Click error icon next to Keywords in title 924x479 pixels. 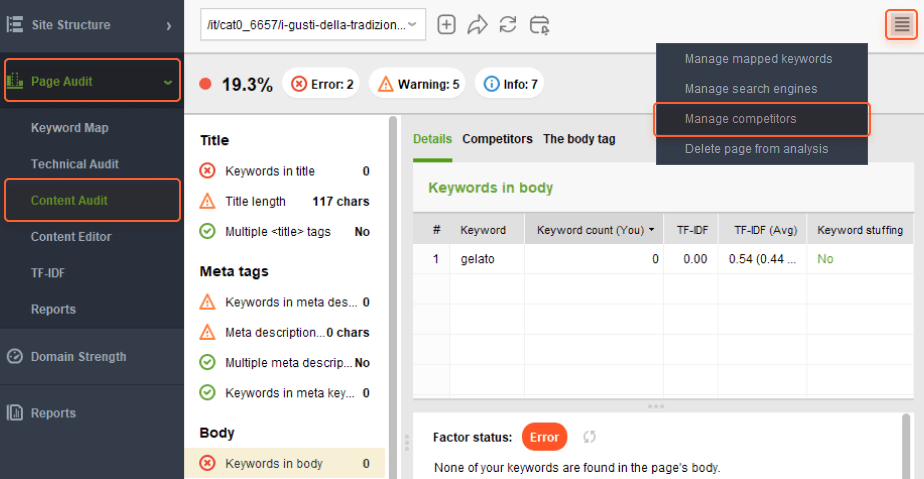point(207,171)
